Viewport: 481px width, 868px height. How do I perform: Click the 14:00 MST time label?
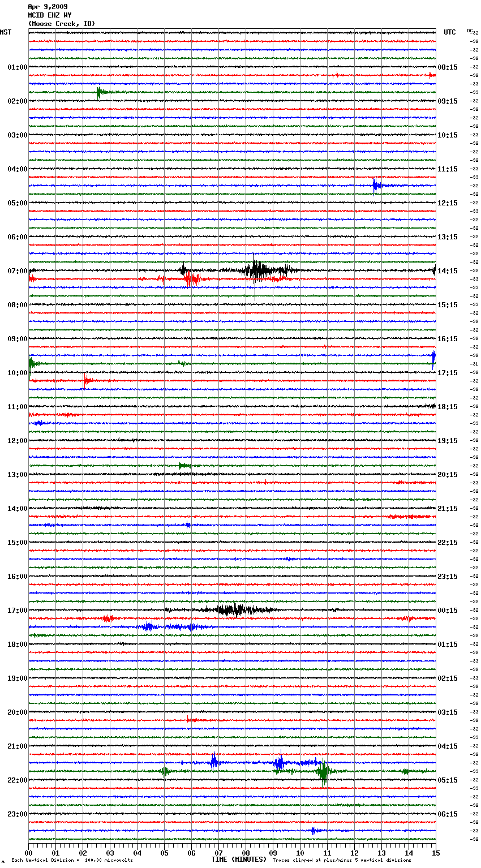(x=18, y=509)
